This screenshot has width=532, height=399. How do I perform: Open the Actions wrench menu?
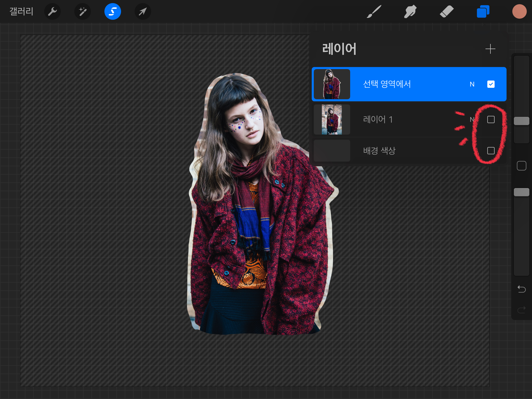52,12
